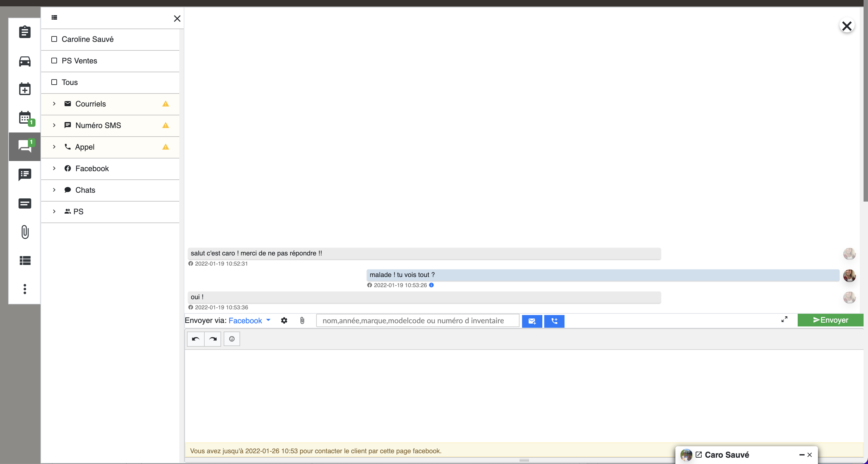Select the 'salut c'est caro' message bubble
Viewport: 868px width, 464px height.
tap(424, 254)
